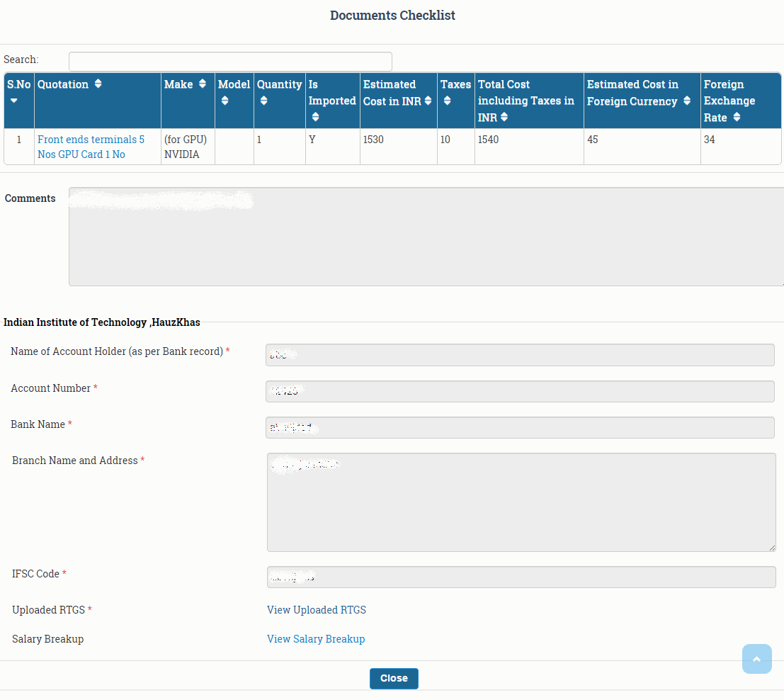Toggle the Quantity column sort icon
This screenshot has height=700, width=784.
263,101
